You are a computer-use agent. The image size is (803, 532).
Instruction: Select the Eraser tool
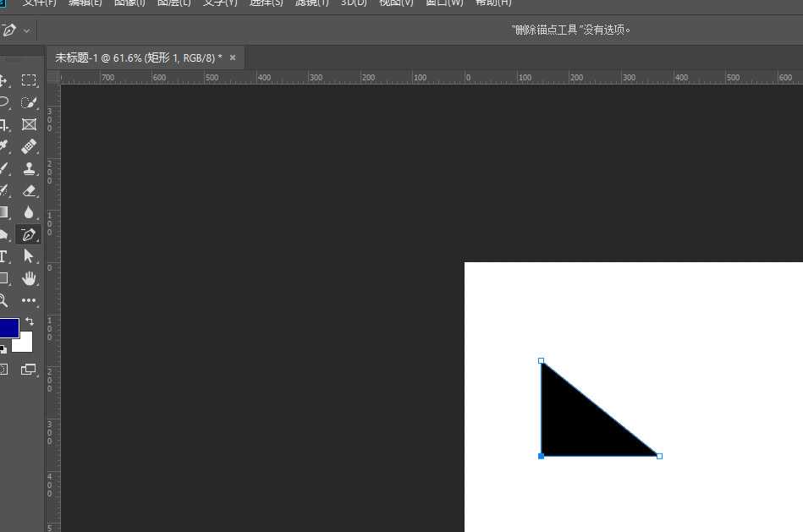click(x=30, y=190)
